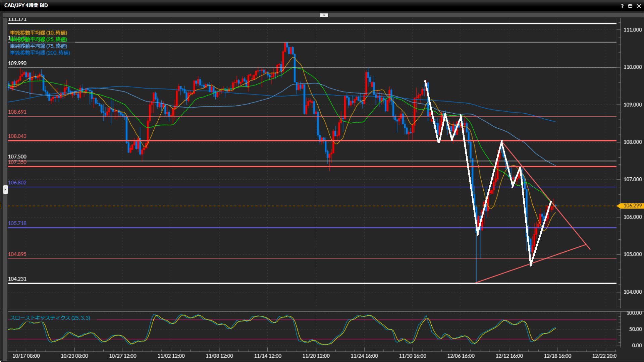Click the Slow Stochastics (25,3,3) indicator label

pyautogui.click(x=50, y=318)
